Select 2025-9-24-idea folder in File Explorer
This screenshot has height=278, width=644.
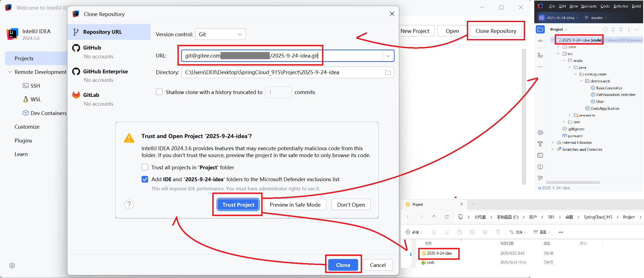click(439, 253)
